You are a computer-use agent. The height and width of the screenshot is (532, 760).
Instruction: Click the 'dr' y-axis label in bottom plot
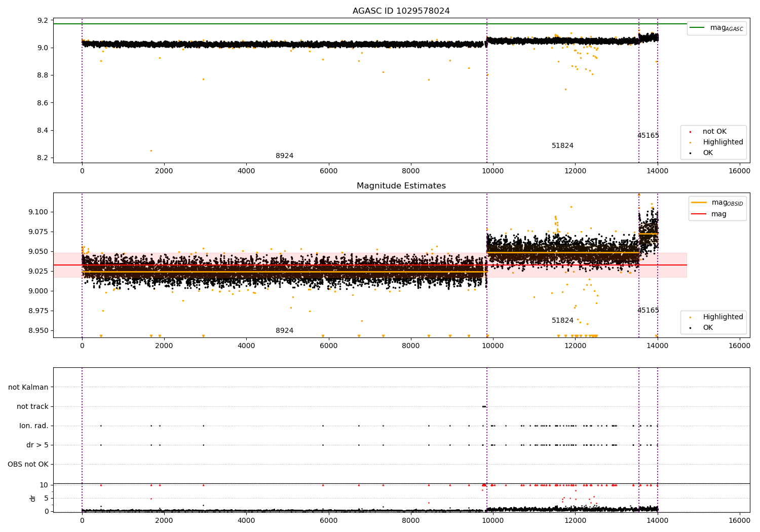click(33, 498)
